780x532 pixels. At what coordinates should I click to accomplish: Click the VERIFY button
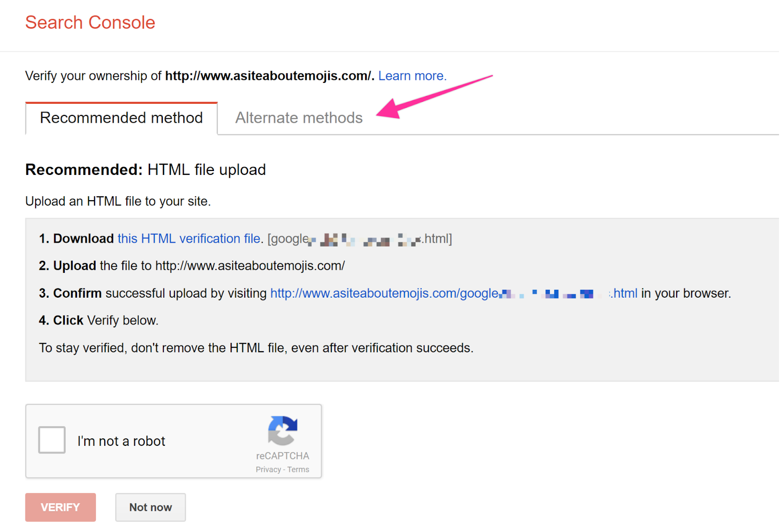click(x=60, y=507)
